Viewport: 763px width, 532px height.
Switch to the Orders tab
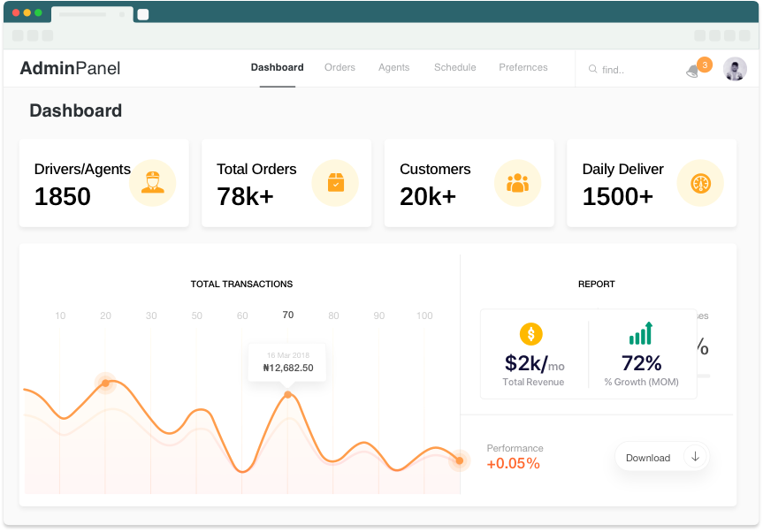[x=340, y=67]
